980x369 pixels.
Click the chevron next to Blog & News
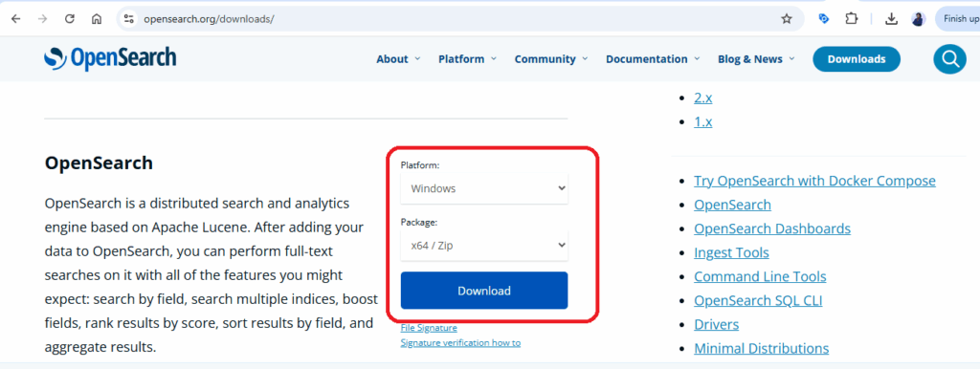pos(791,58)
